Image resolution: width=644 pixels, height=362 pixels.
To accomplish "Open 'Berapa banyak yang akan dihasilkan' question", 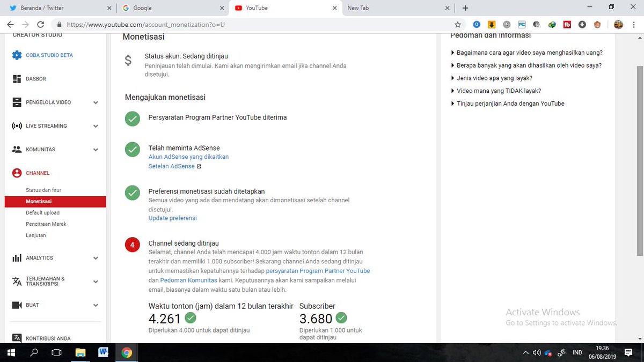I will [x=526, y=65].
